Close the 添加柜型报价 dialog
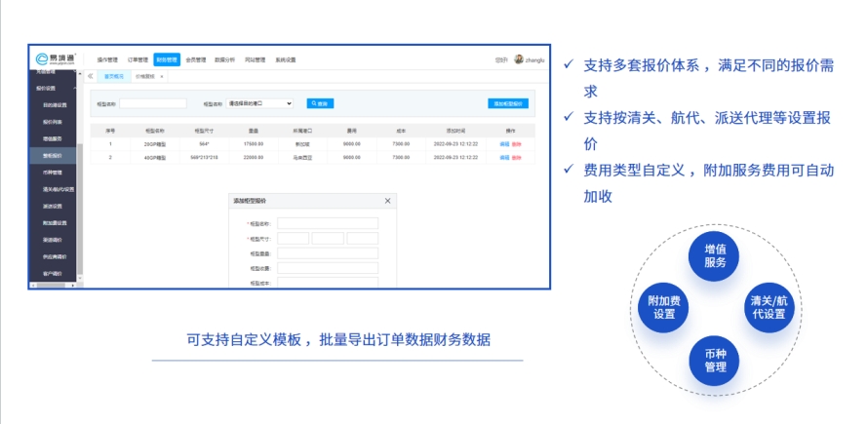The image size is (868, 424). pos(387,201)
